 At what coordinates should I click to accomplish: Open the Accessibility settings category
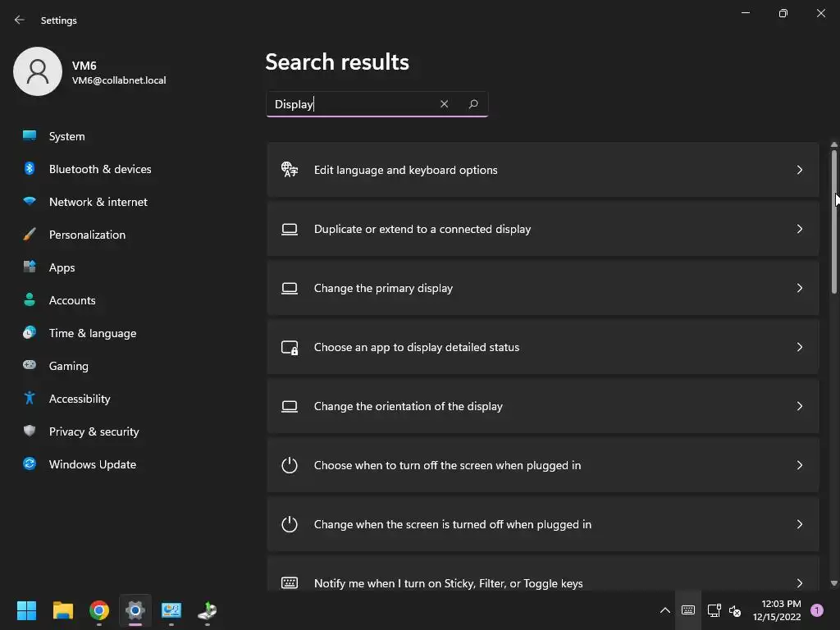(80, 399)
